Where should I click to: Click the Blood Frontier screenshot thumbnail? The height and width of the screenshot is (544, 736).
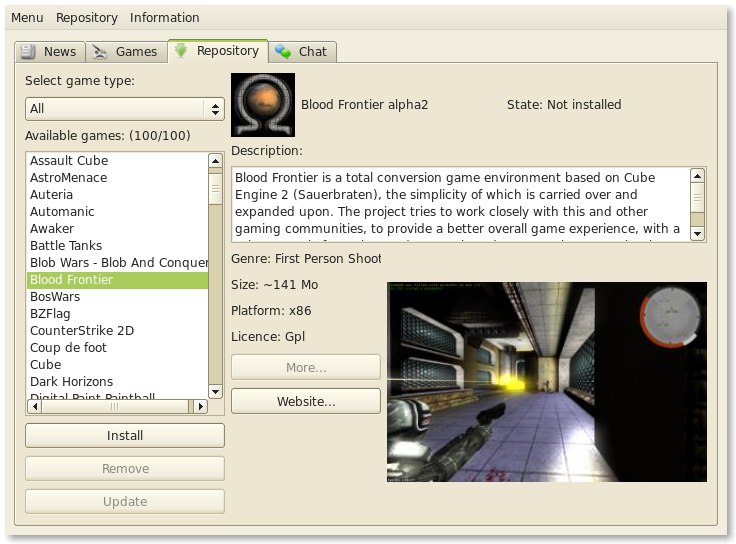(547, 382)
